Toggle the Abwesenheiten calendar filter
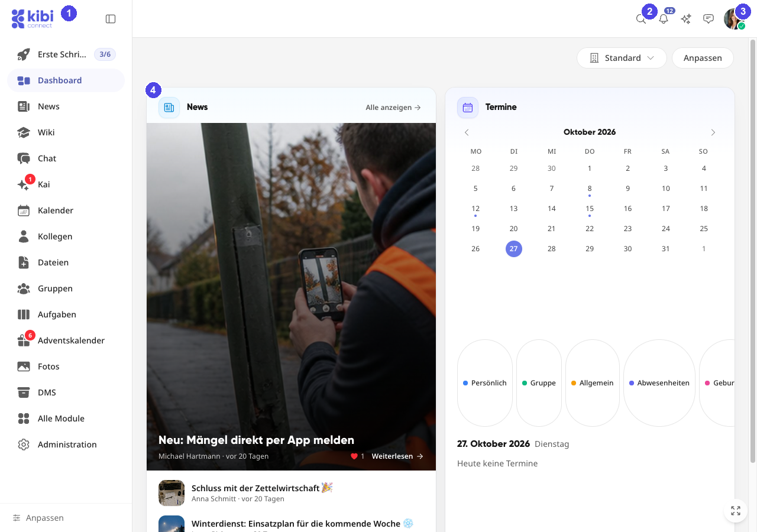Viewport: 757px width, 532px height. (659, 383)
